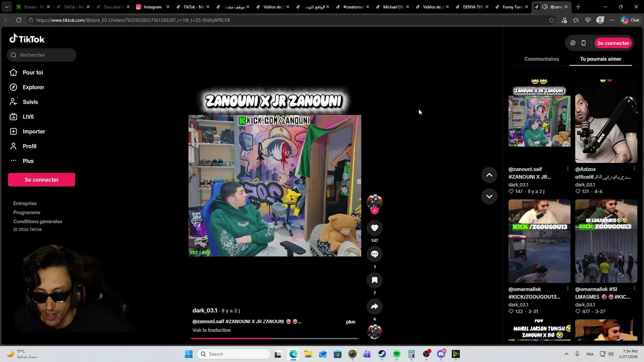Open dark_03.1 author profile link
644x362 pixels.
point(205,311)
